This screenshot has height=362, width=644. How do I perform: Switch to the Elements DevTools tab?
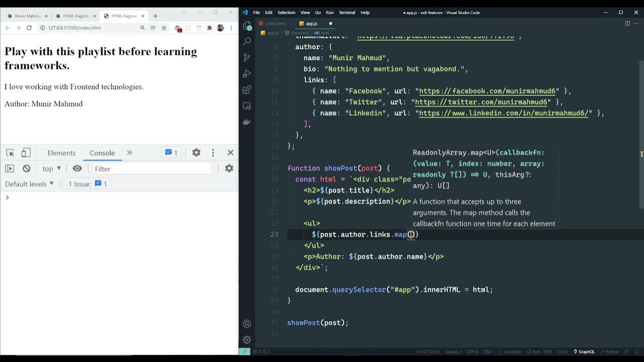point(61,153)
